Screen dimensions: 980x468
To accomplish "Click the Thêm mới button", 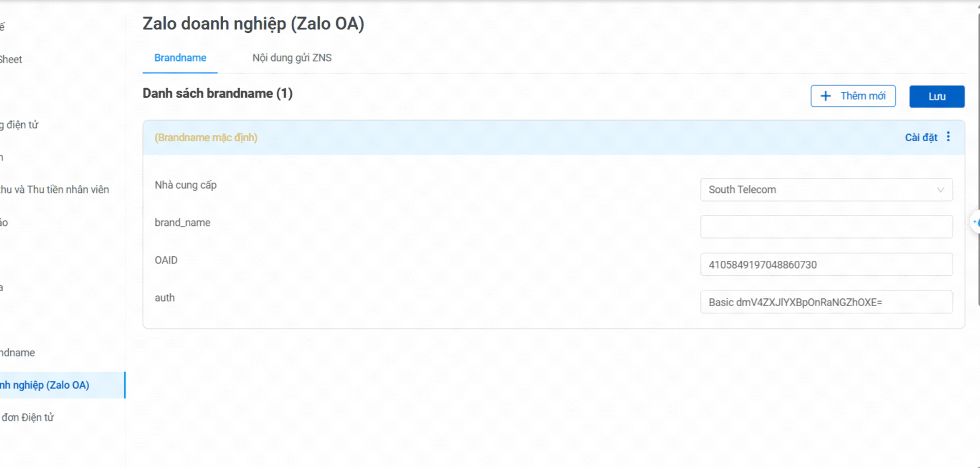I will [x=853, y=96].
